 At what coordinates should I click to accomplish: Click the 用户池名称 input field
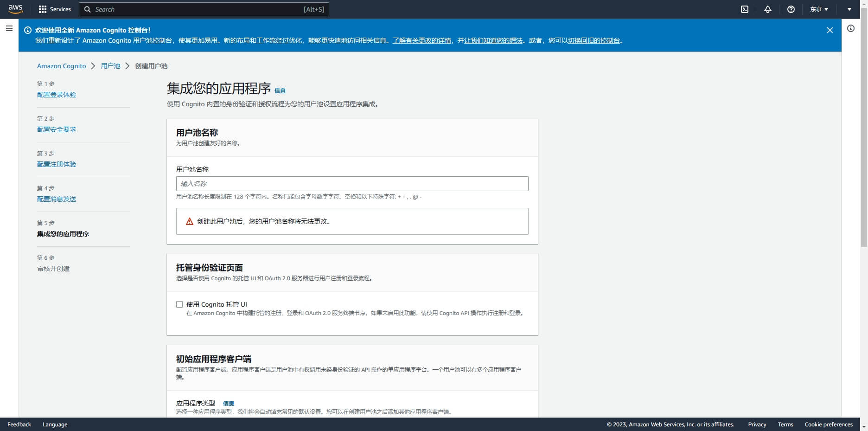[x=352, y=184]
